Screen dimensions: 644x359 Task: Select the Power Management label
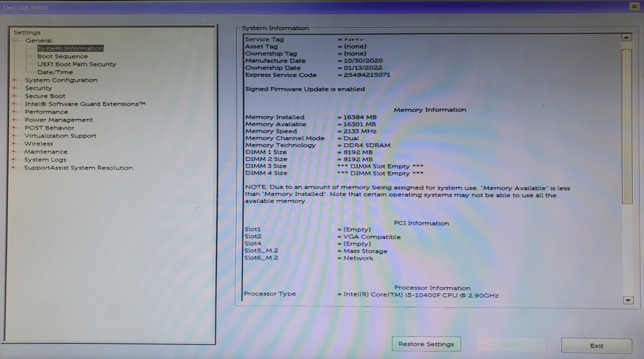tap(59, 120)
